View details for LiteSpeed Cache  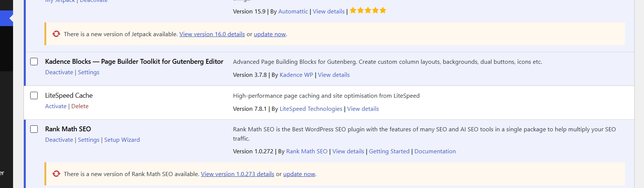(x=363, y=109)
